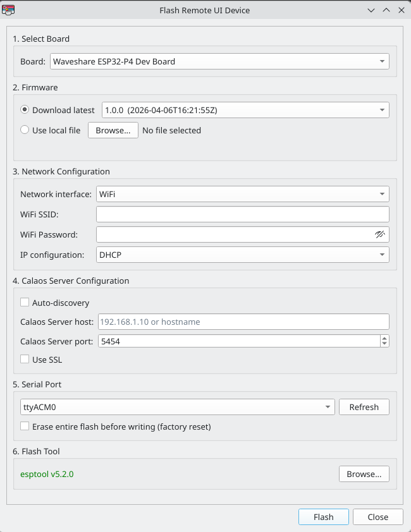This screenshot has width=411, height=532.
Task: Decrease Calaos Server port with down arrow
Action: pyautogui.click(x=384, y=344)
